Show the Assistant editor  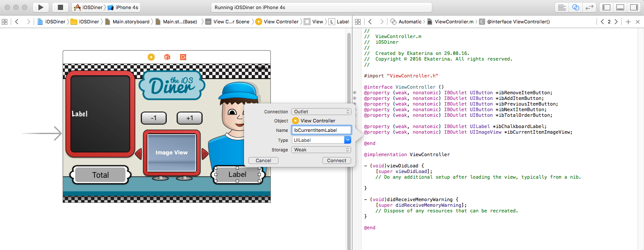[575, 7]
